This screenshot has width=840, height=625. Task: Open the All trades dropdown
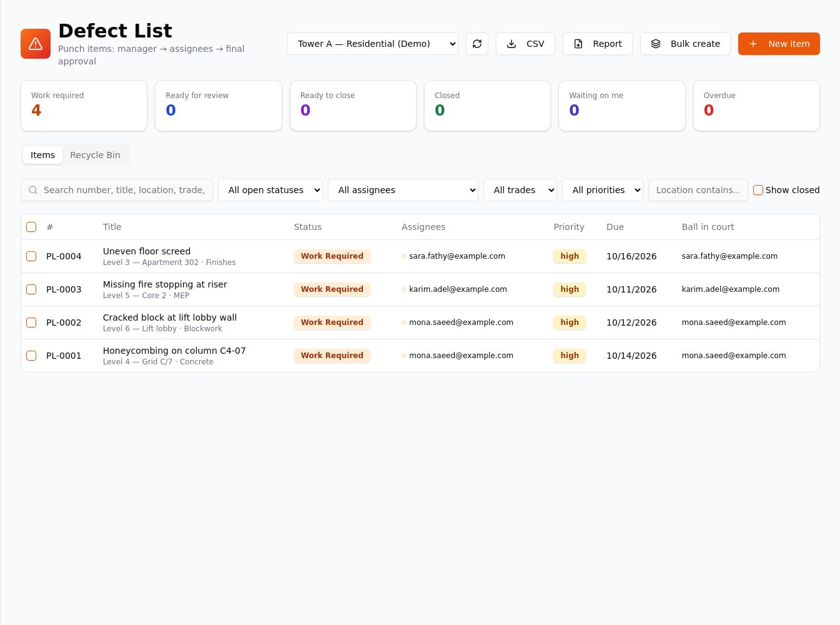520,190
